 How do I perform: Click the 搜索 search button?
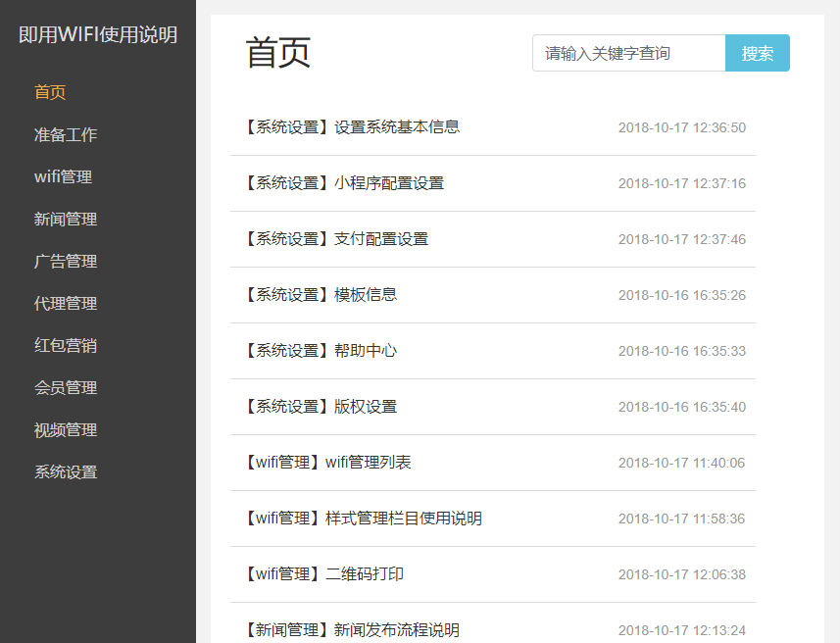[757, 54]
